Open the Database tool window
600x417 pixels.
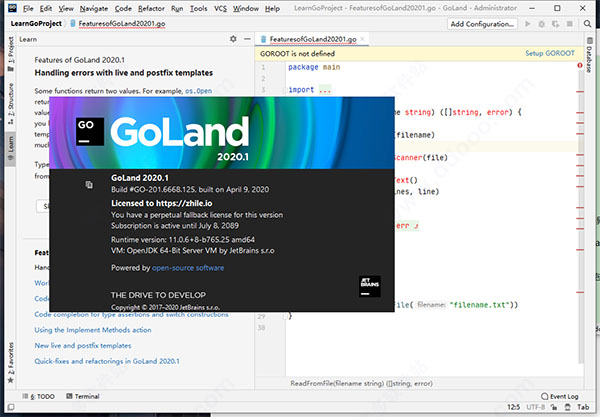[589, 55]
